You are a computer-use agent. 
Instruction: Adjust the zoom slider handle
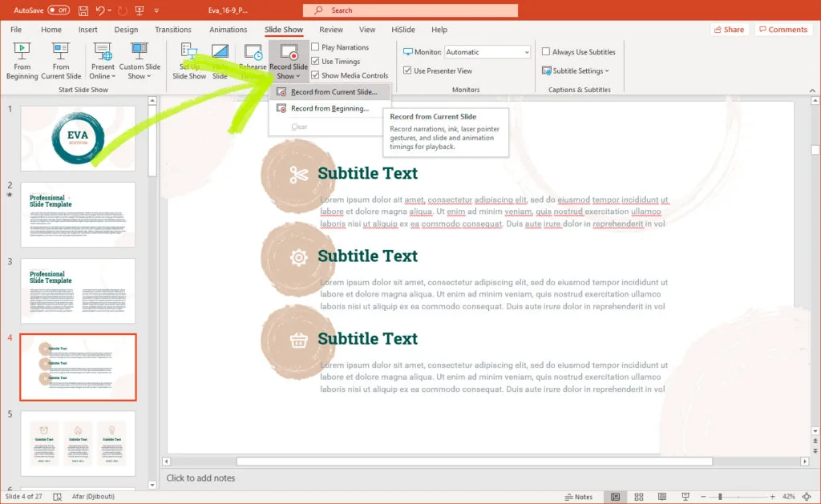tap(720, 497)
